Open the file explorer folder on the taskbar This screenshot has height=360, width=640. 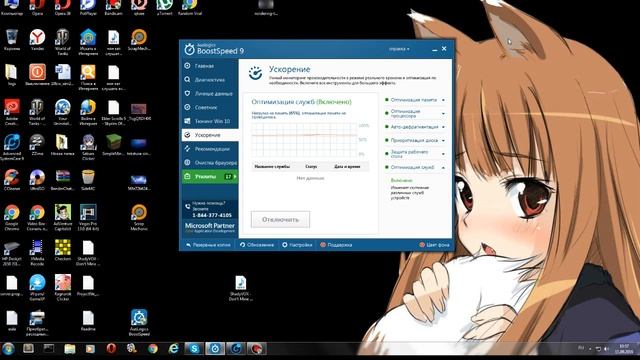pyautogui.click(x=70, y=349)
